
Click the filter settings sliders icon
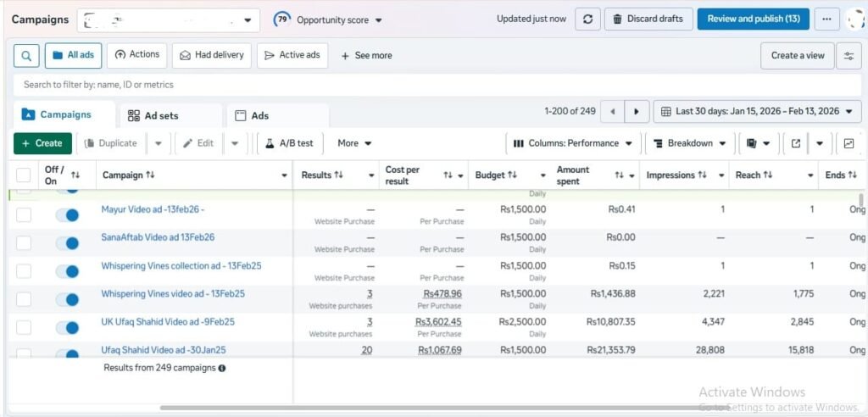coord(849,55)
